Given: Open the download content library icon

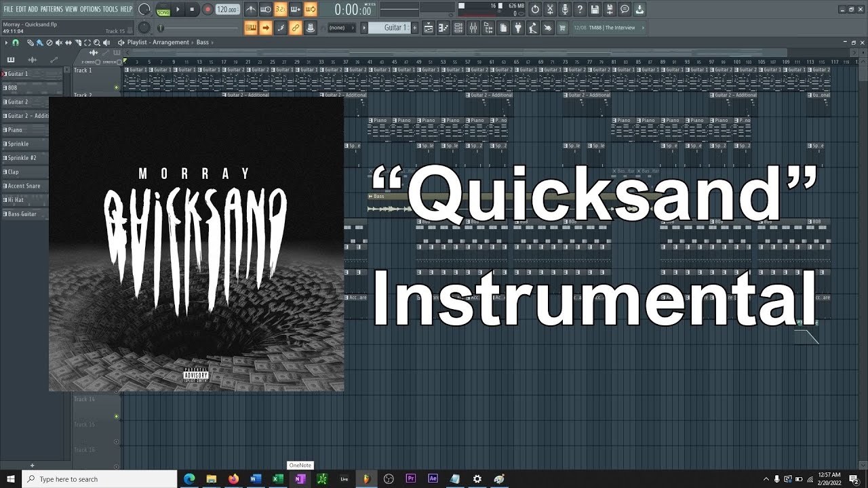Looking at the screenshot, I should tap(640, 9).
